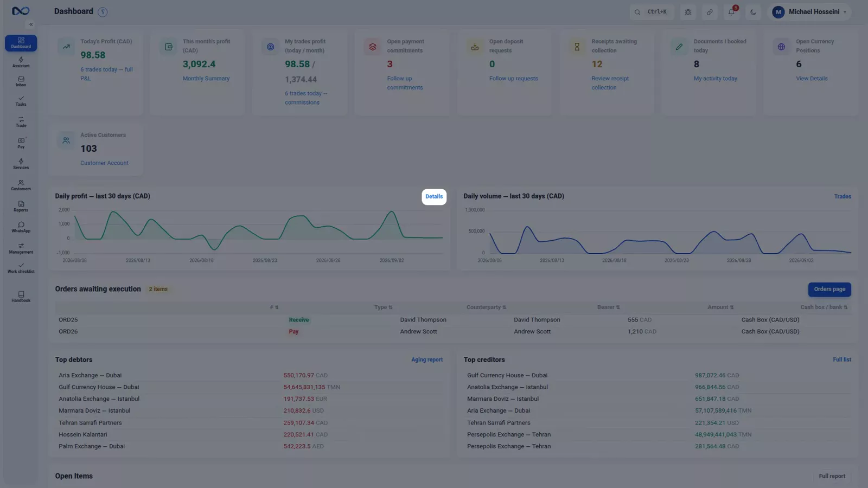This screenshot has height=488, width=868.
Task: Go to Inbox in the sidebar
Action: pos(21,81)
